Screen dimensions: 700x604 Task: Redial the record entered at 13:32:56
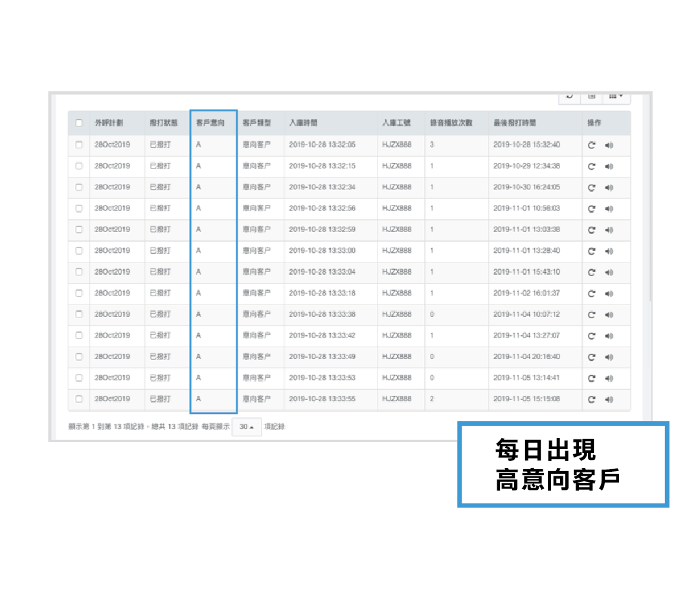click(591, 209)
